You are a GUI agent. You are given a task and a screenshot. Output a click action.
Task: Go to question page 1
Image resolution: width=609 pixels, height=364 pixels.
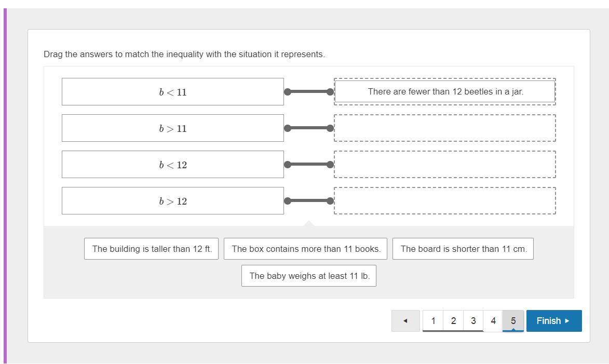point(433,321)
